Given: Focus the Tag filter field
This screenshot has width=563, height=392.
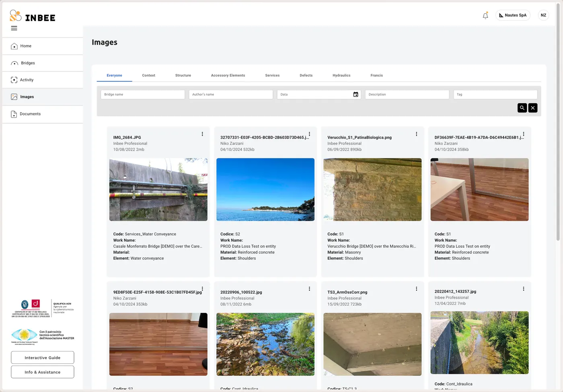Looking at the screenshot, I should tap(495, 94).
